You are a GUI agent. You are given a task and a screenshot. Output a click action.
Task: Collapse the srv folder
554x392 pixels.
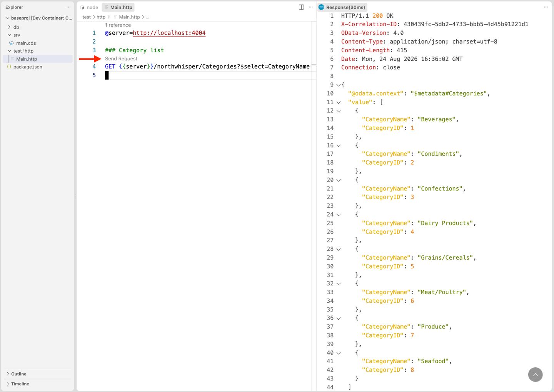point(10,35)
